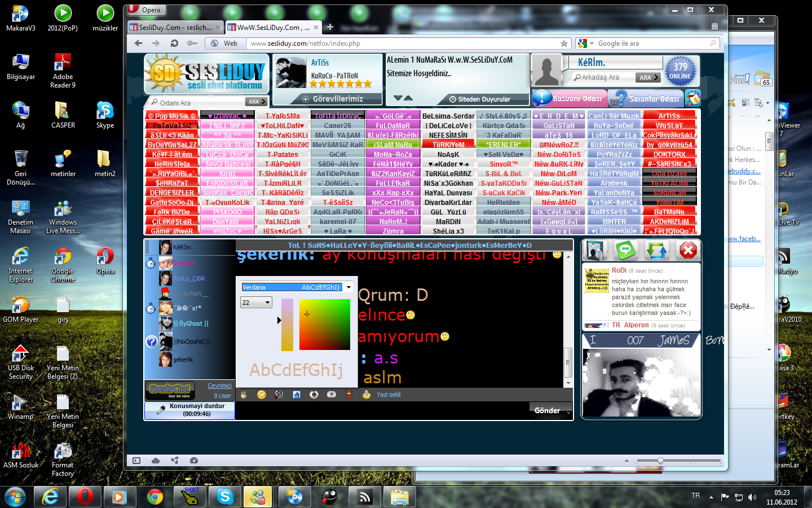This screenshot has height=508, width=812.
Task: Click the RoDi post avatar thumbnail
Action: (597, 280)
